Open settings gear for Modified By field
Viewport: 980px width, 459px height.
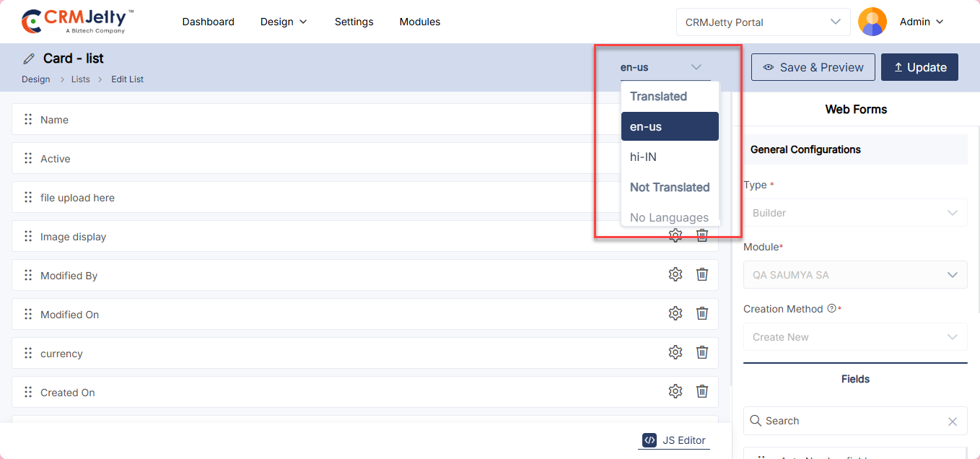[x=675, y=274]
